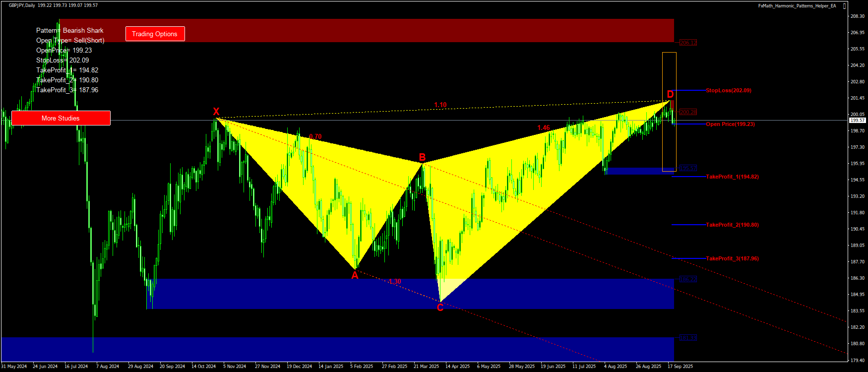The height and width of the screenshot is (372, 868).
Task: Select the D point marker near StopLoss
Action: click(x=670, y=94)
